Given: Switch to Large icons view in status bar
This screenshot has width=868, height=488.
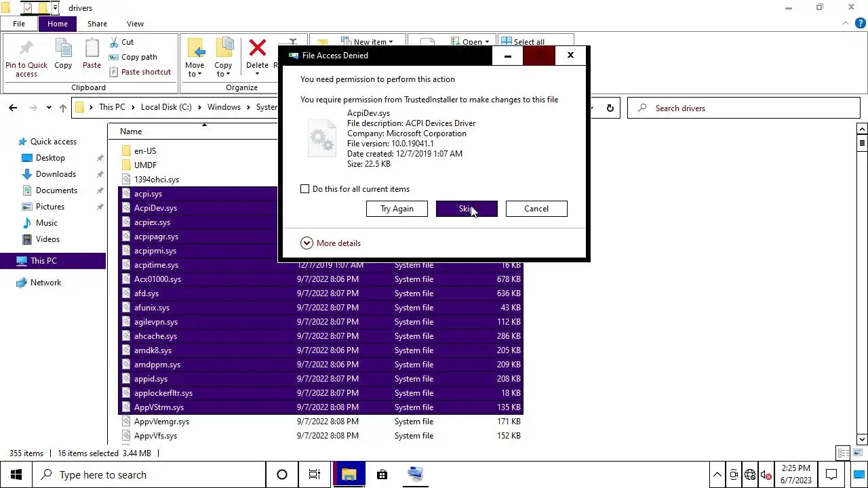Looking at the screenshot, I should click(857, 453).
